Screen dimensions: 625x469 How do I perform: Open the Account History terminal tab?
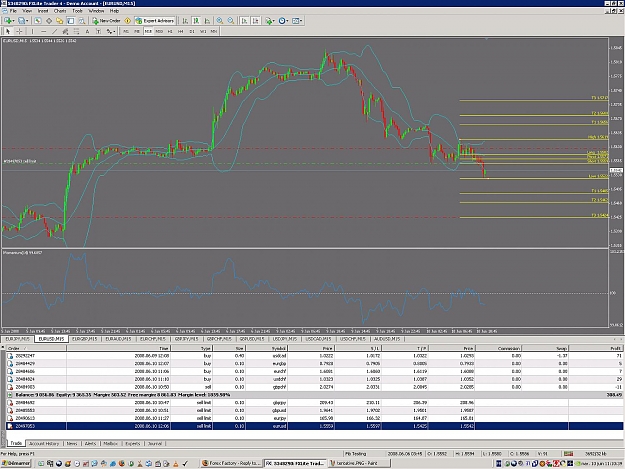click(44, 443)
